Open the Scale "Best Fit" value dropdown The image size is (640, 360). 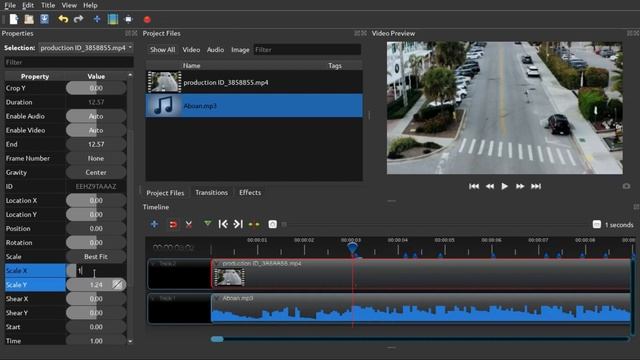point(96,257)
